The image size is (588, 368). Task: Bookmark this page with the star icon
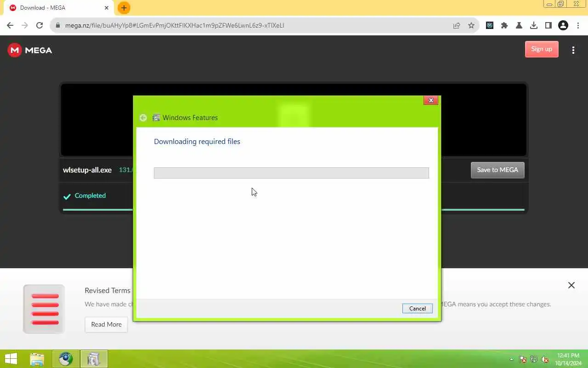point(471,25)
